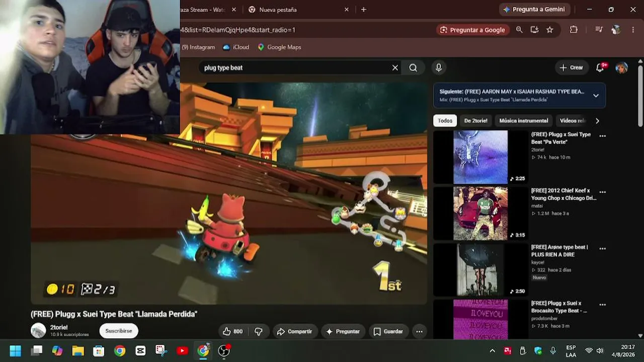Open Chrome profile avatar
Screen dimensions: 644x362
(x=616, y=30)
